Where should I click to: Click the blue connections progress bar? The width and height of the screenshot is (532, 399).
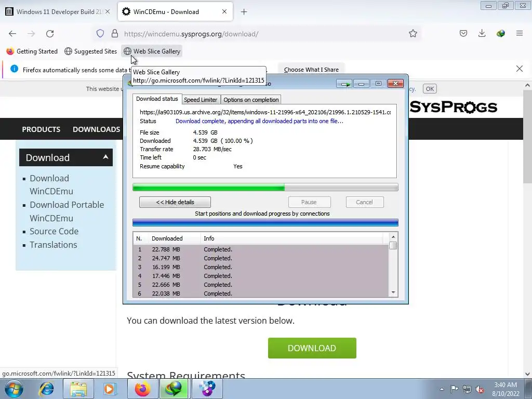click(x=265, y=222)
